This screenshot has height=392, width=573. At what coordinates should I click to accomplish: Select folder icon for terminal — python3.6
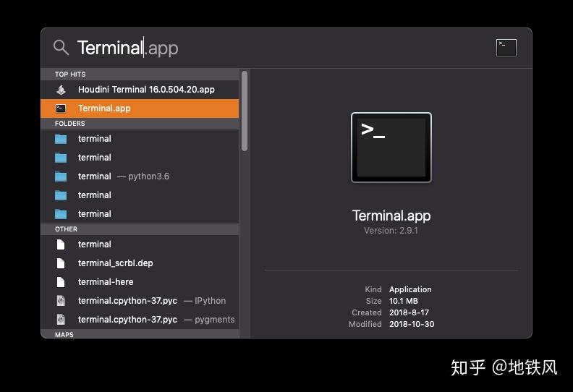[61, 176]
